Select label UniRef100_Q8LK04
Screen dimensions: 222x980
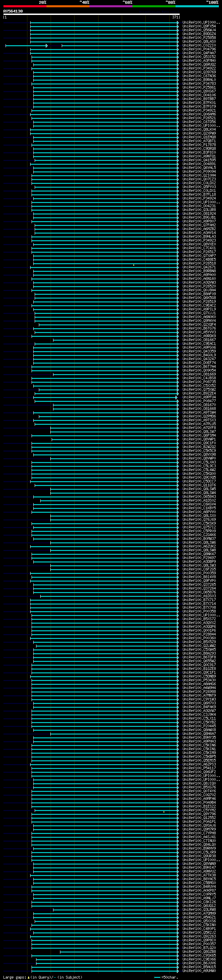point(199,129)
